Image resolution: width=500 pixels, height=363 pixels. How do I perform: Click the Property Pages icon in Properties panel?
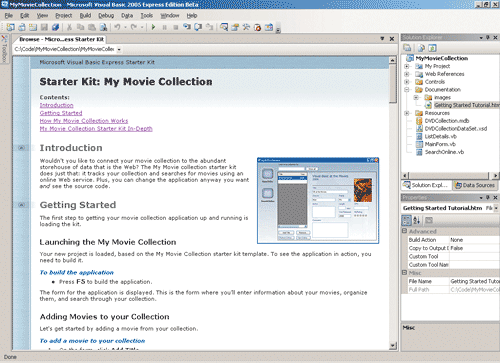tap(429, 220)
